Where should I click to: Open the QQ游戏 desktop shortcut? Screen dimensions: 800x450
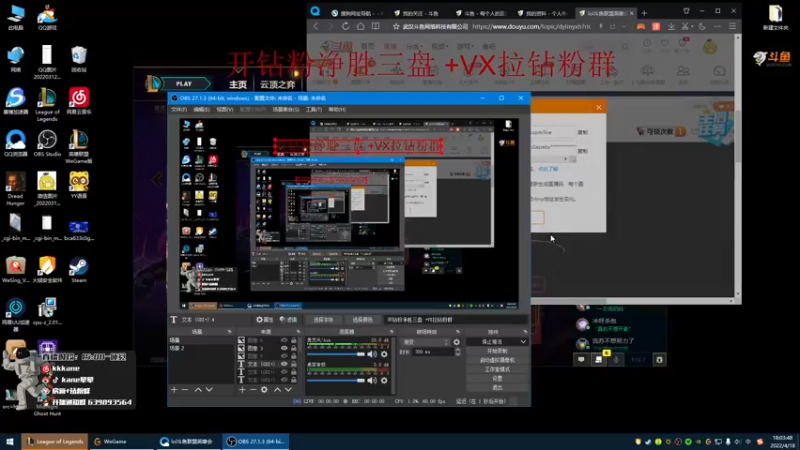[x=47, y=17]
